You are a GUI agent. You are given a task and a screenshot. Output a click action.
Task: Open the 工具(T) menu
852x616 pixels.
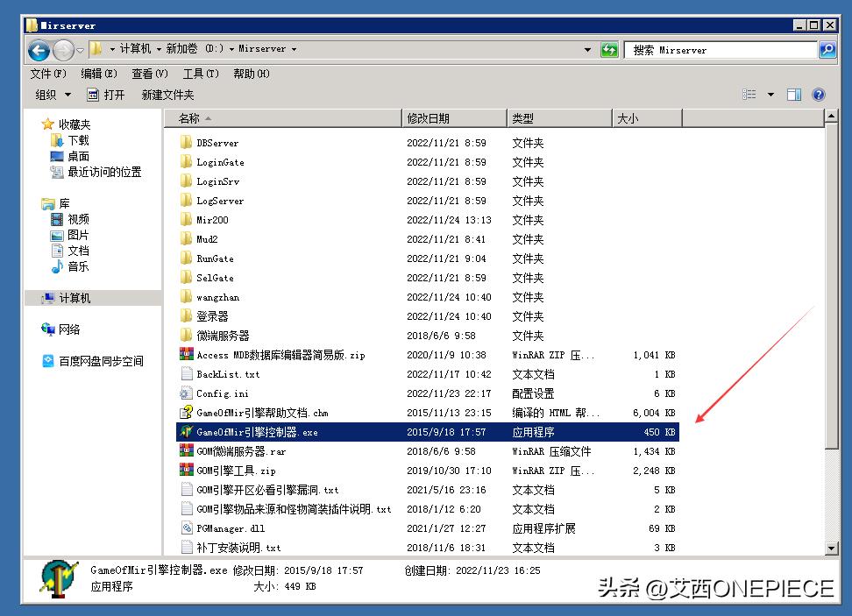pyautogui.click(x=200, y=74)
